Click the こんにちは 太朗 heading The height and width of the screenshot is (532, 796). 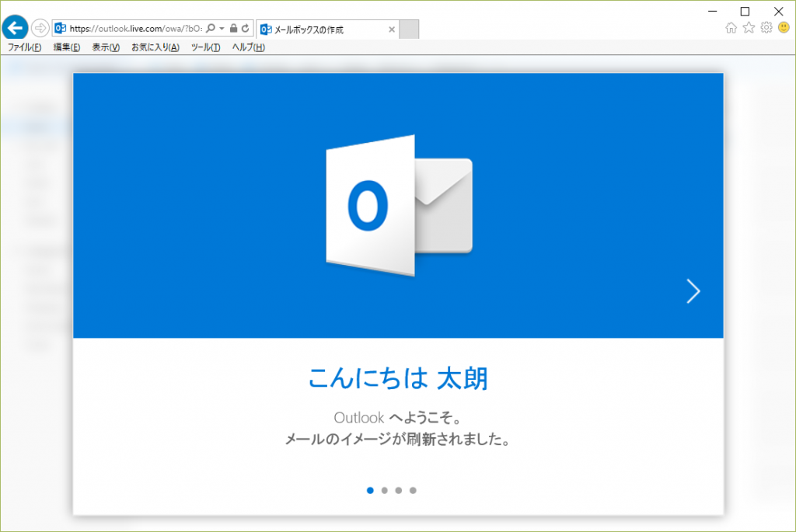(398, 378)
